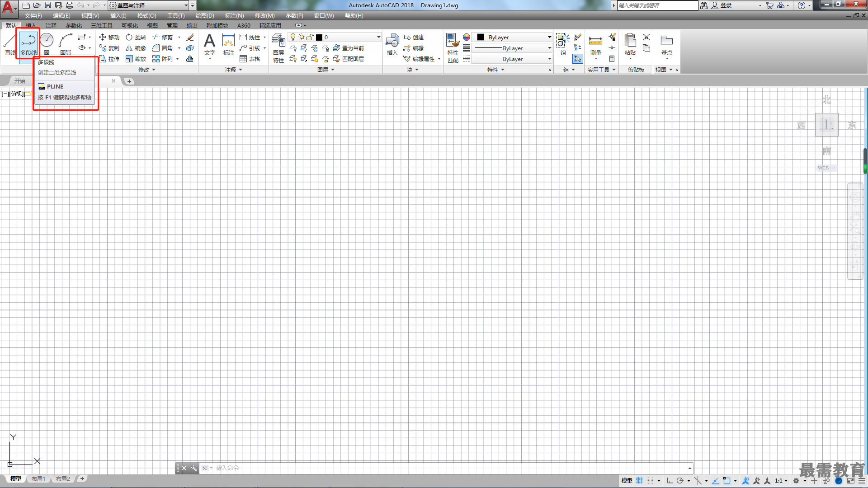
Task: Click the 粘贴 (Paste) clipboard icon
Action: click(x=630, y=44)
